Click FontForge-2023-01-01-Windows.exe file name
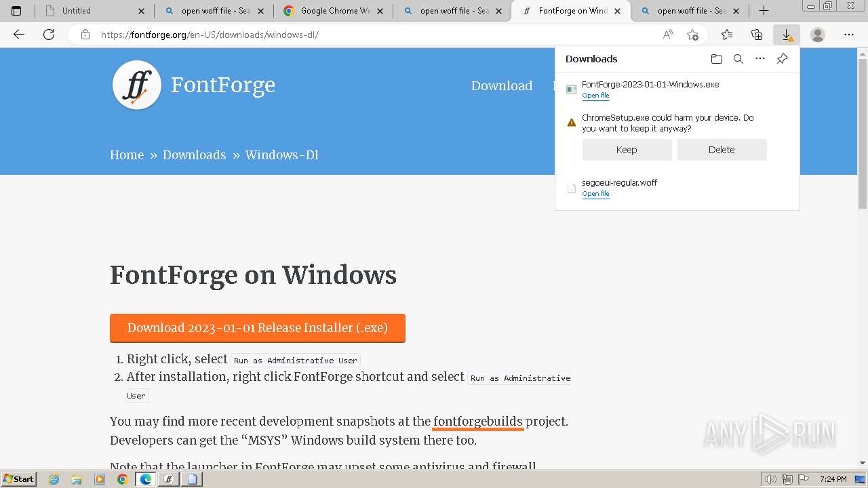This screenshot has width=868, height=488. click(650, 85)
